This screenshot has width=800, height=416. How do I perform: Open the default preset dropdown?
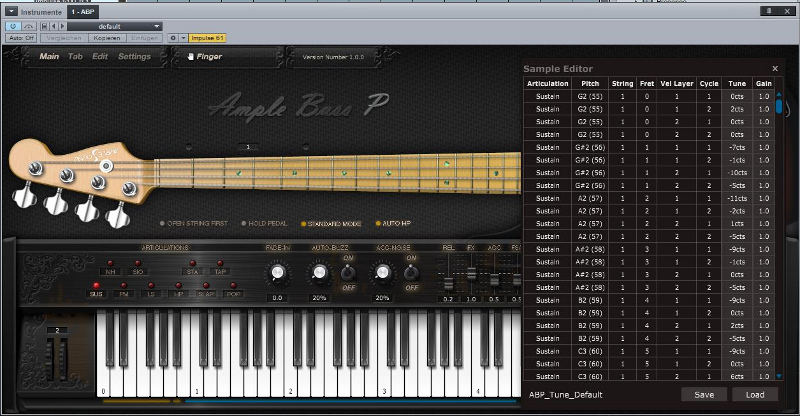pos(115,26)
